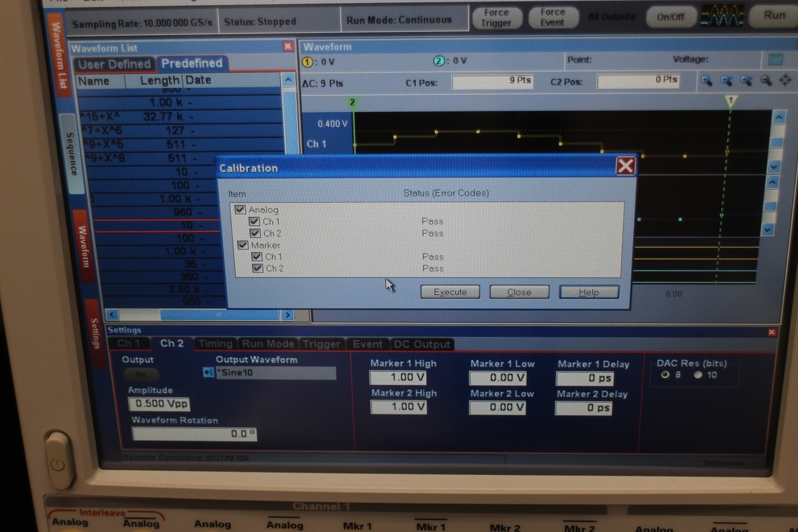Click the vertical zoom in icon
798x532 pixels.
point(746,81)
